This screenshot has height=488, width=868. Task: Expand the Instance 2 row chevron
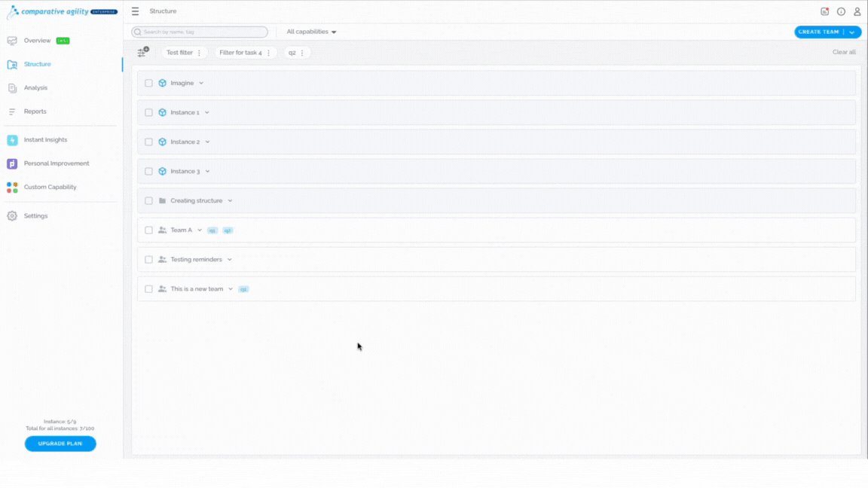[x=208, y=142]
